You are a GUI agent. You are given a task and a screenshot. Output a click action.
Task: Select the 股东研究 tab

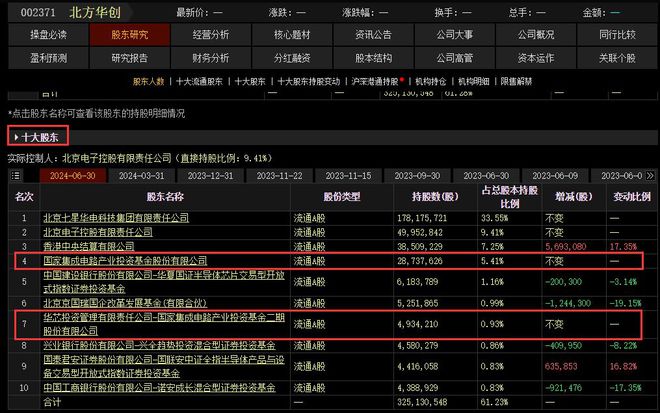[130, 35]
